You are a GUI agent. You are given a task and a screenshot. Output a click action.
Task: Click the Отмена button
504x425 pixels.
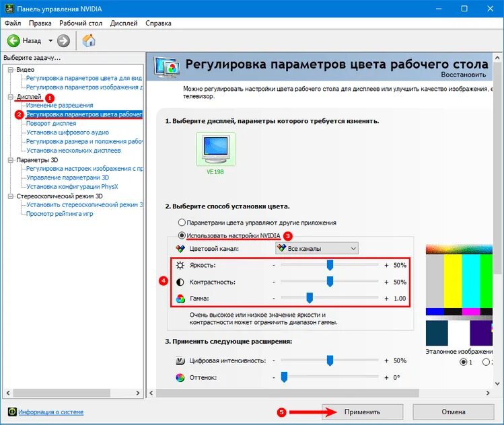pyautogui.click(x=454, y=412)
